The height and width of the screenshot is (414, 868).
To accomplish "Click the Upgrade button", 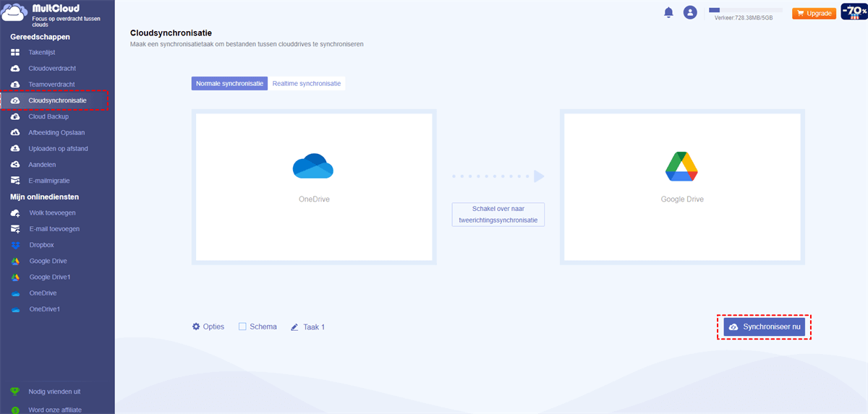I will click(814, 13).
